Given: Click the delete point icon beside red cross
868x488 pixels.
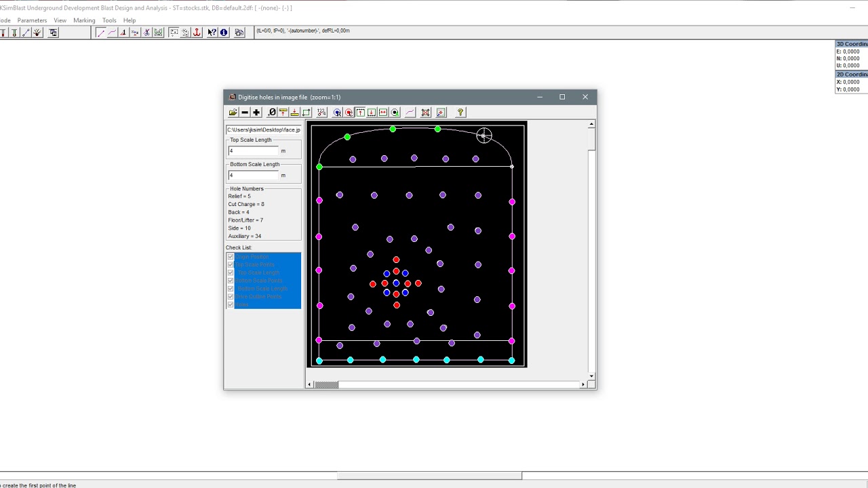Looking at the screenshot, I should 441,113.
